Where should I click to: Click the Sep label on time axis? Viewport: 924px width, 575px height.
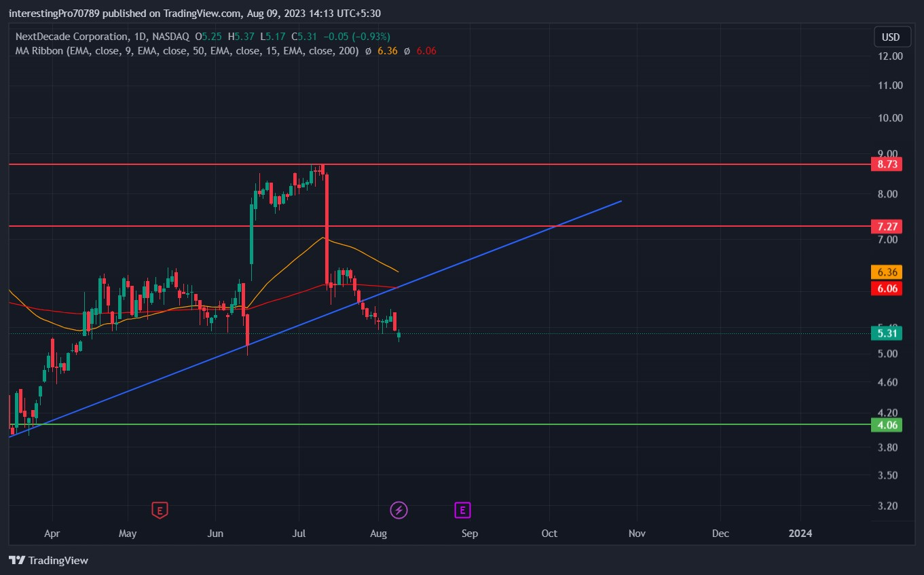coord(469,534)
